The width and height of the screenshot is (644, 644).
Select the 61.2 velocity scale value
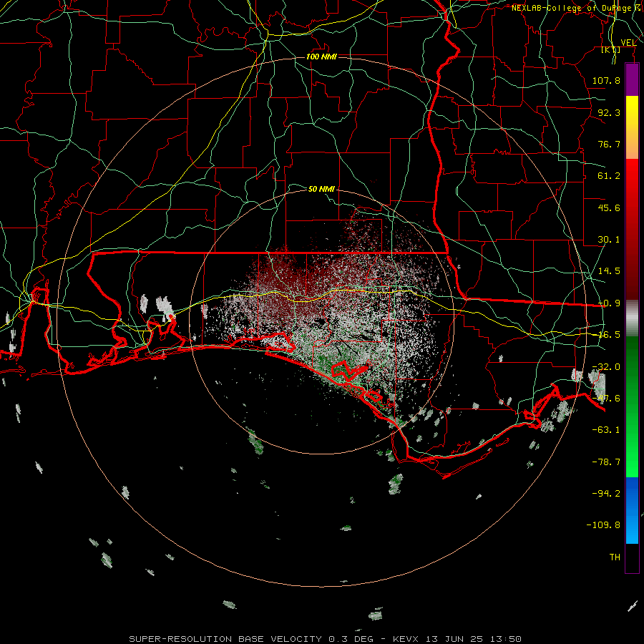click(x=609, y=176)
